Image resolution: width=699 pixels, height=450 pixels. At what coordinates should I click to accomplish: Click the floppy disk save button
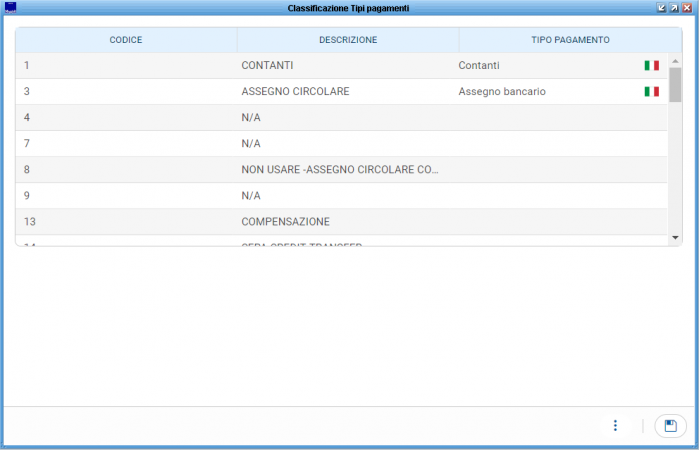(x=670, y=426)
